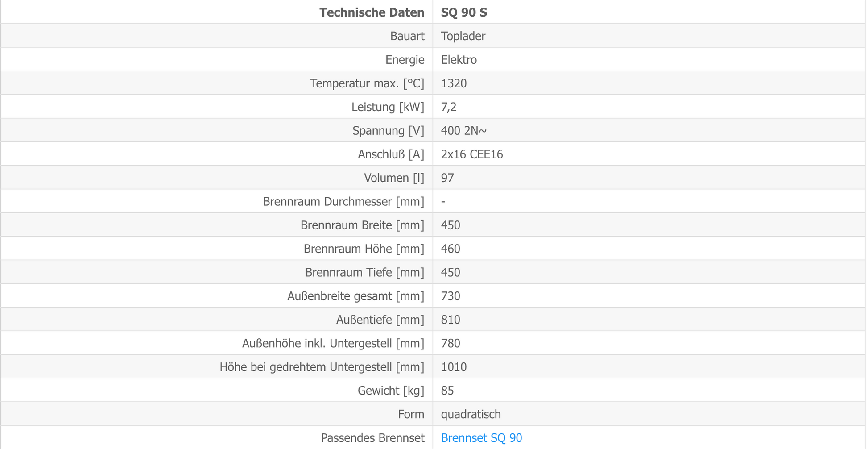Click the Volumen [l] label
868x449 pixels.
394,178
